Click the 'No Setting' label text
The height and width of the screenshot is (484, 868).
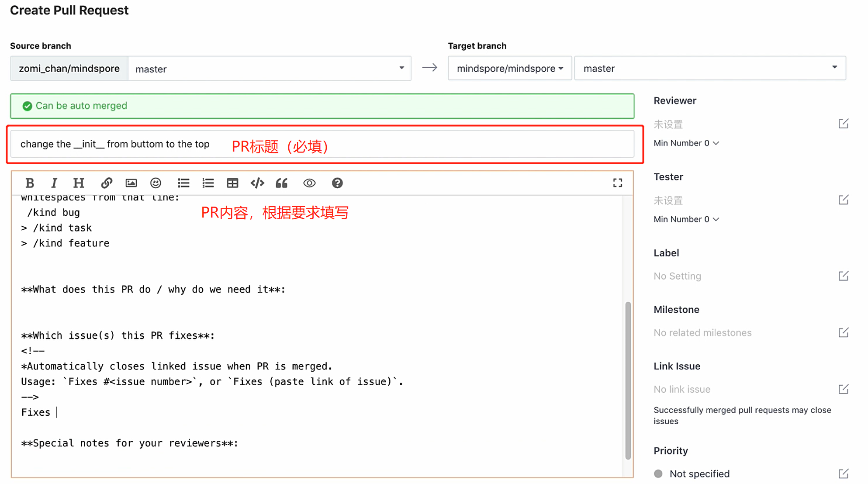pyautogui.click(x=677, y=276)
